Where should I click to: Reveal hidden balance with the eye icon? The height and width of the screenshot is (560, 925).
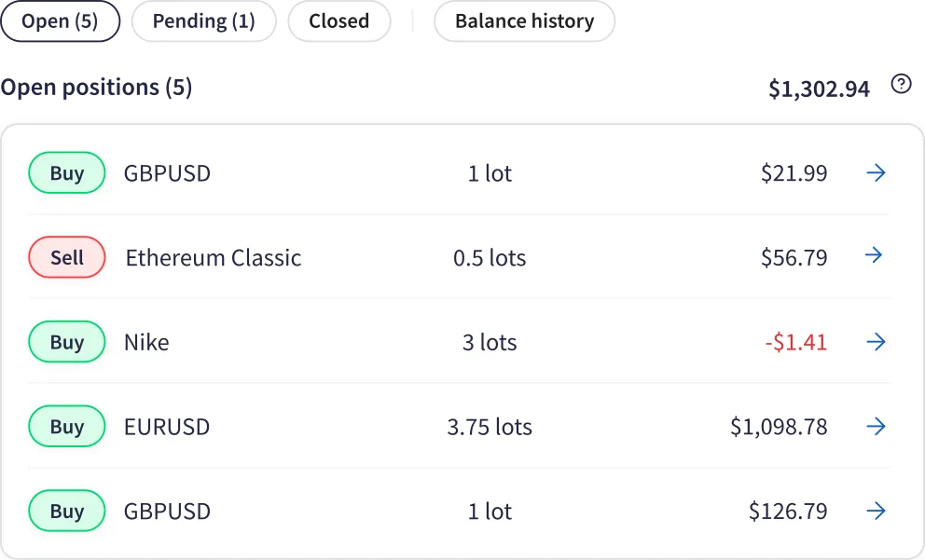pyautogui.click(x=900, y=87)
